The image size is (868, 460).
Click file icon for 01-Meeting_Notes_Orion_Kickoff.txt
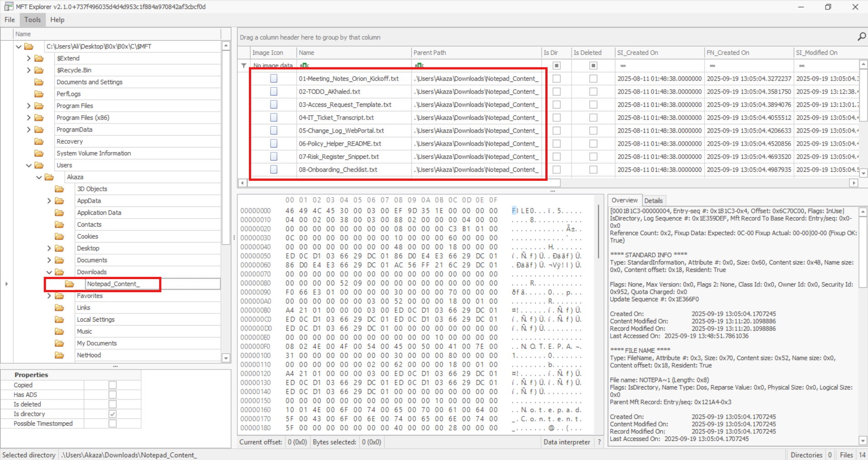pos(274,78)
